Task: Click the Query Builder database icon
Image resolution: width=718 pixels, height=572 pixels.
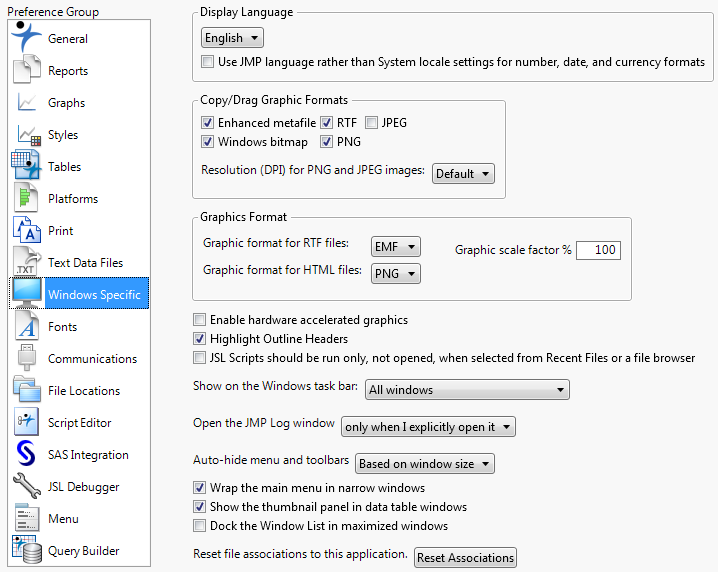Action: tap(27, 550)
